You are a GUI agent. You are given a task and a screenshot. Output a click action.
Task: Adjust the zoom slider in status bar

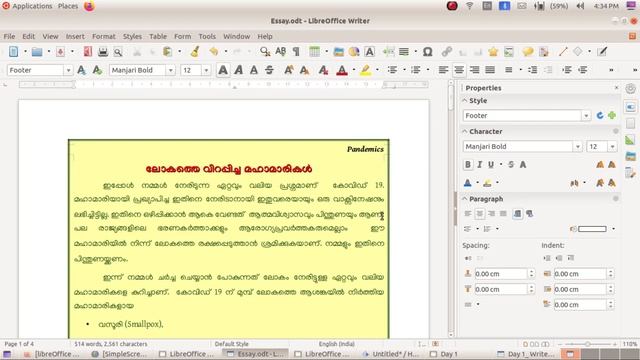(587, 344)
